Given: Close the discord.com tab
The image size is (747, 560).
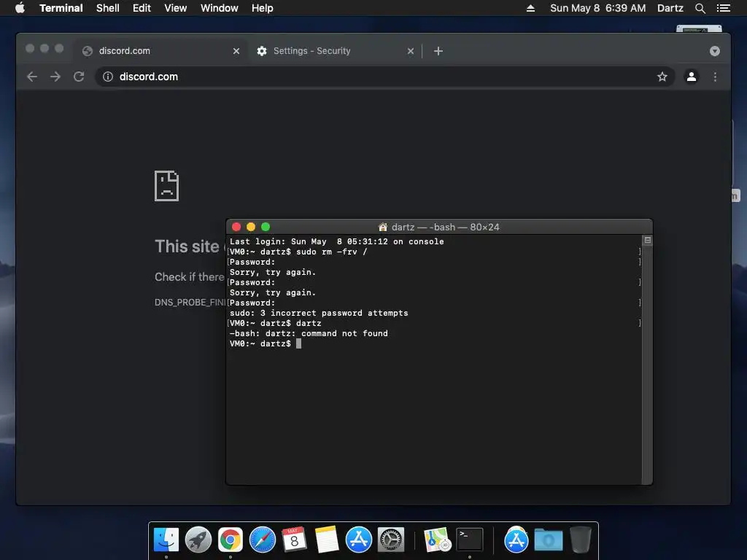Looking at the screenshot, I should click(236, 51).
